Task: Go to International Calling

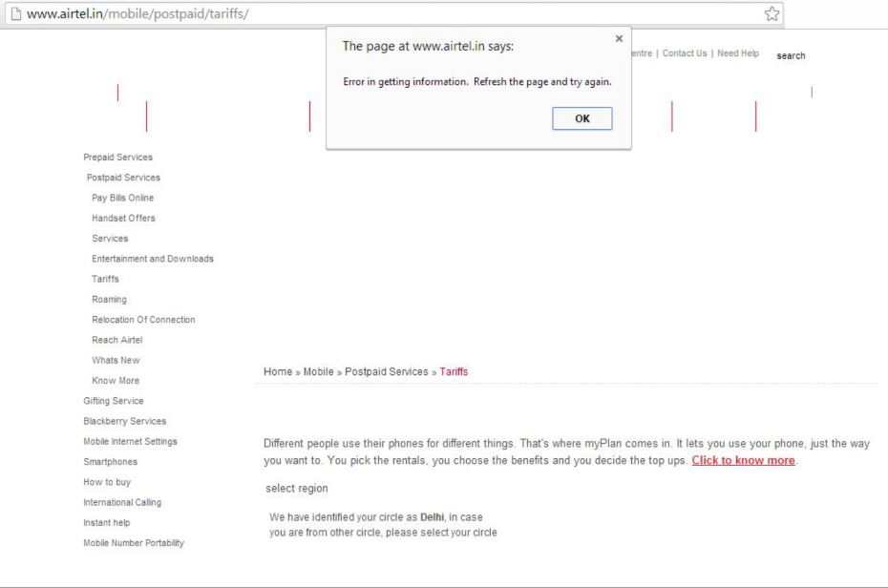Action: point(122,502)
